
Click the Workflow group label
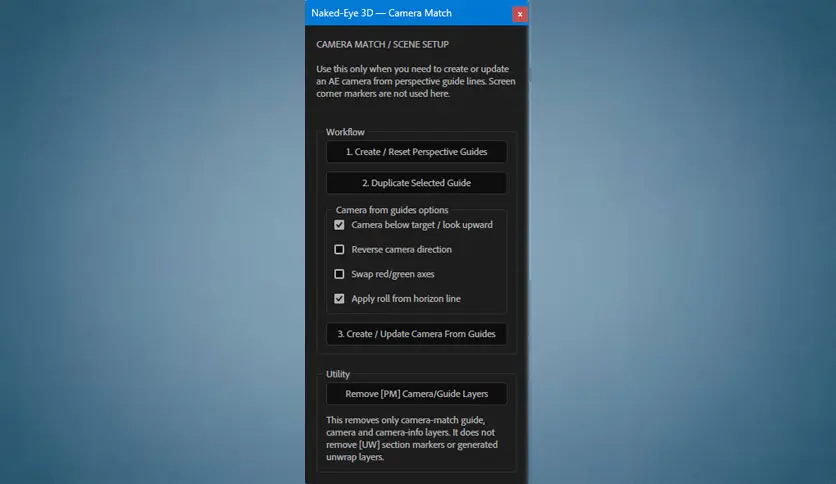[x=345, y=132]
